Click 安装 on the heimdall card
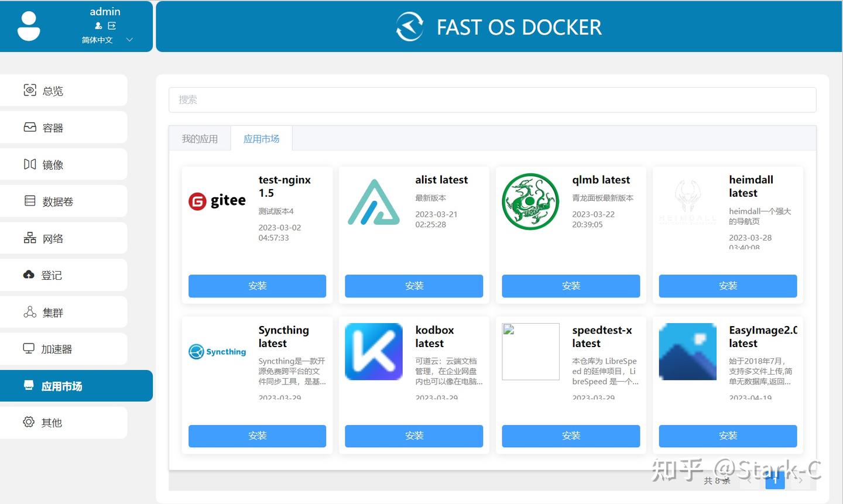The width and height of the screenshot is (843, 504). coord(728,286)
